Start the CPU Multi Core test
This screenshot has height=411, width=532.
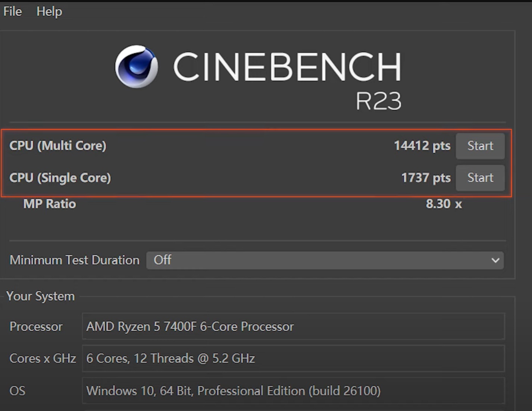coord(480,146)
